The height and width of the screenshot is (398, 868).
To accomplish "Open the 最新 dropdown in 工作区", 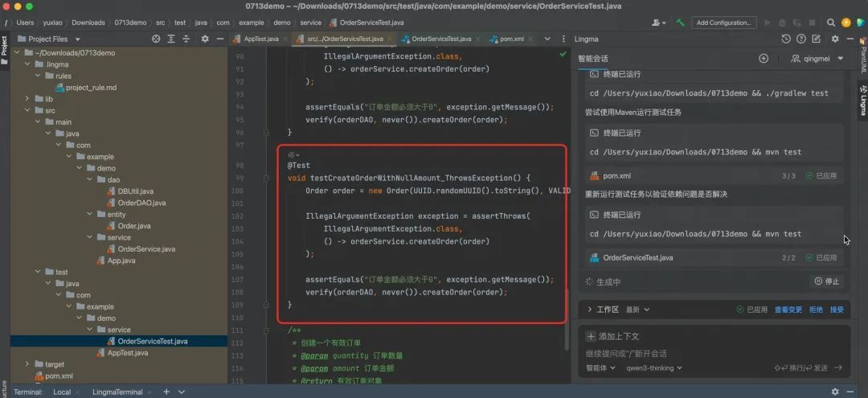I will [637, 310].
